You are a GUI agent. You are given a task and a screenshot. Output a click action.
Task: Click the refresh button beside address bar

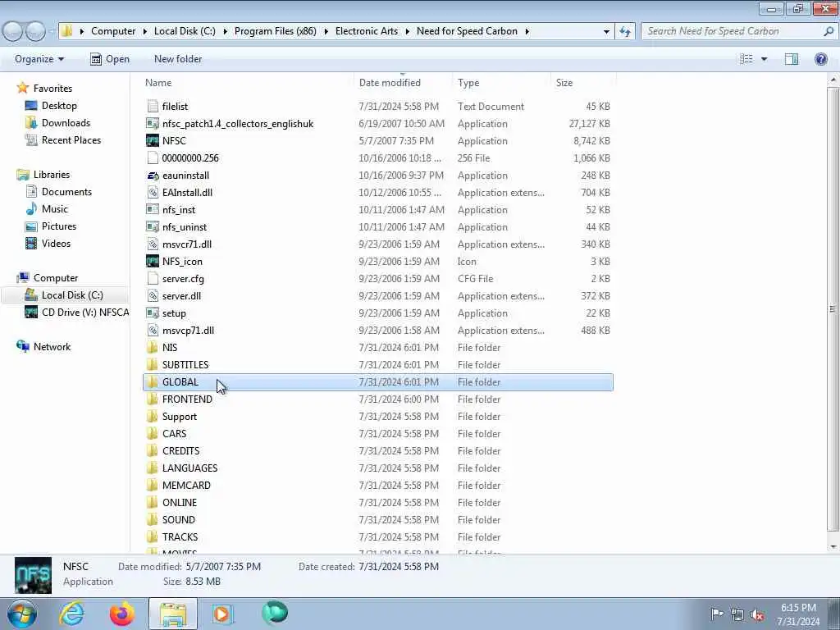(x=625, y=31)
